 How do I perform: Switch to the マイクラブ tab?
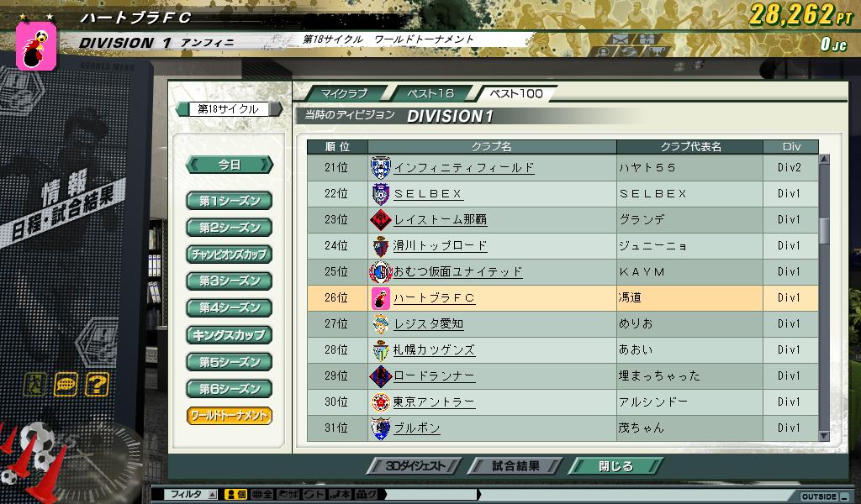coord(344,94)
